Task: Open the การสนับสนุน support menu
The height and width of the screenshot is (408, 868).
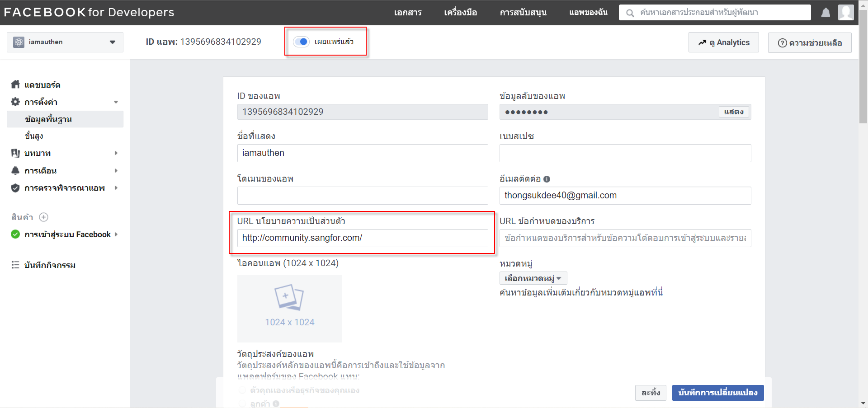Action: pos(523,13)
